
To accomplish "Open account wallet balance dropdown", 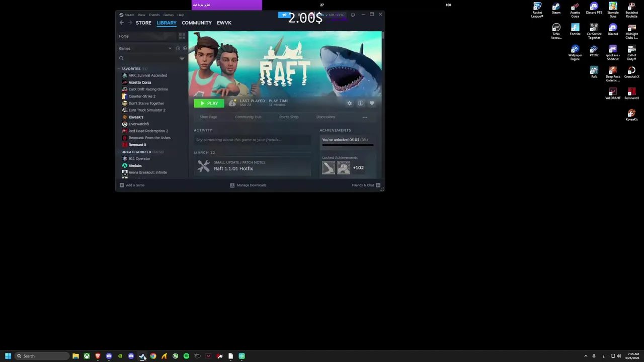I will [x=332, y=15].
